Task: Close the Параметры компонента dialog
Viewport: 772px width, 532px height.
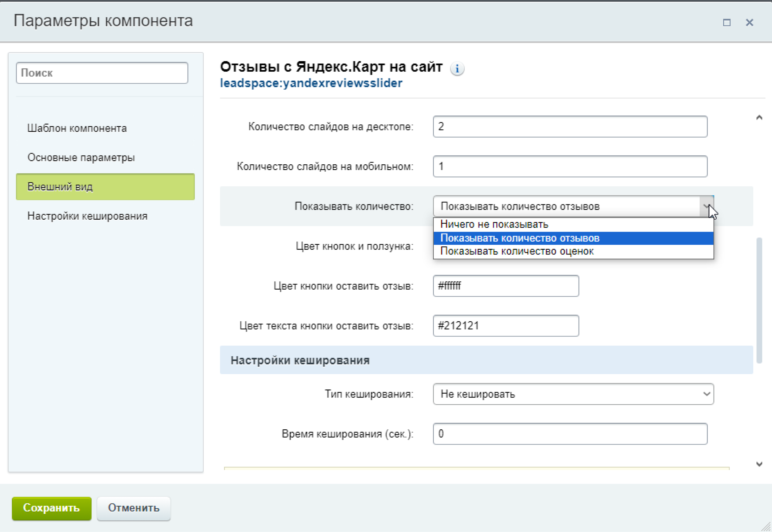Action: click(x=749, y=22)
